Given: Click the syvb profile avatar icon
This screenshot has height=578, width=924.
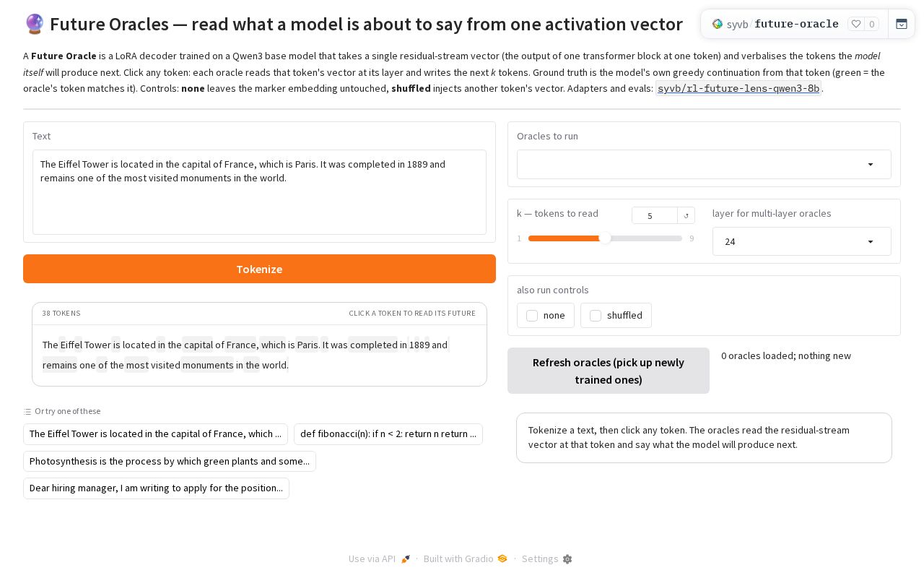Looking at the screenshot, I should point(718,24).
